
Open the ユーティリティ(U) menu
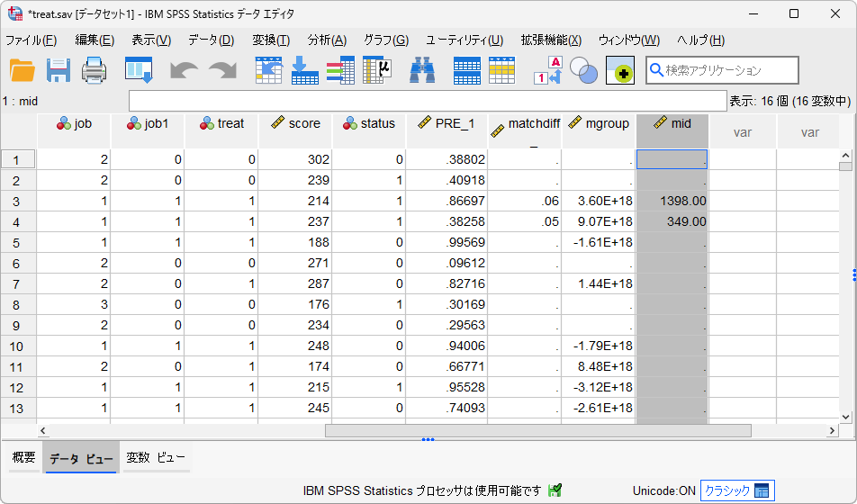[465, 40]
